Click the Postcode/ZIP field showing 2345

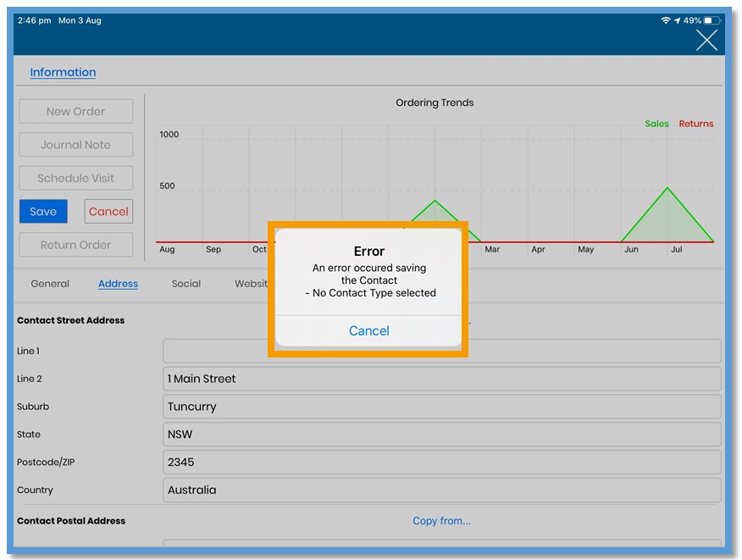click(x=442, y=462)
